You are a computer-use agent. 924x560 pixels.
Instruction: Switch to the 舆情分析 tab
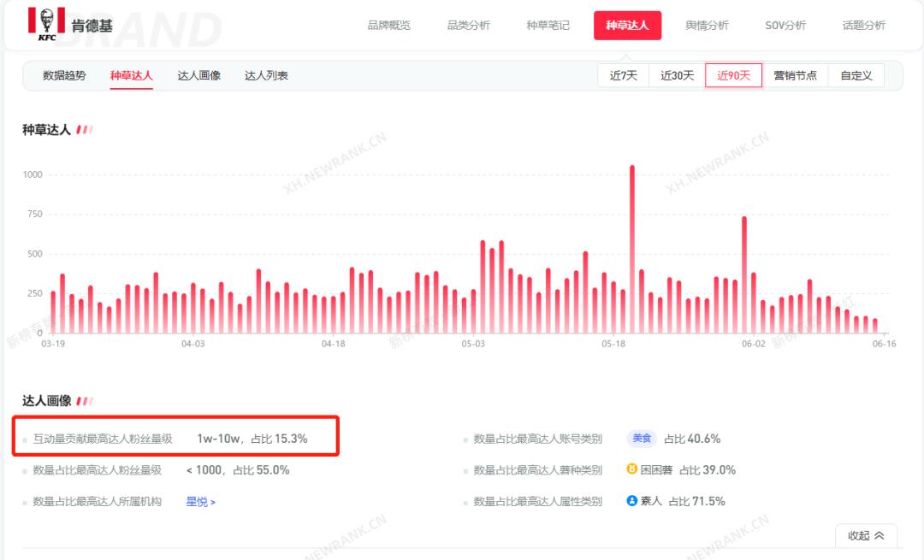(706, 26)
